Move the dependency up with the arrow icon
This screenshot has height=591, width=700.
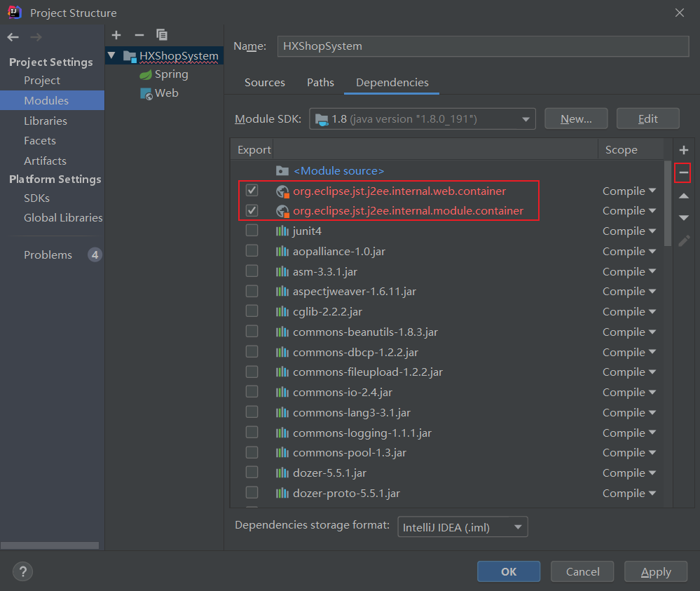click(x=684, y=196)
